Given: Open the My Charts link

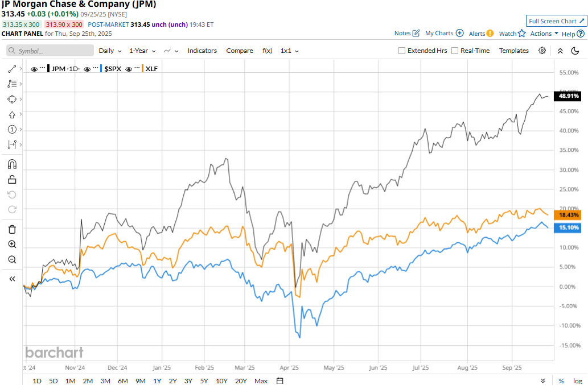Looking at the screenshot, I should coord(439,33).
